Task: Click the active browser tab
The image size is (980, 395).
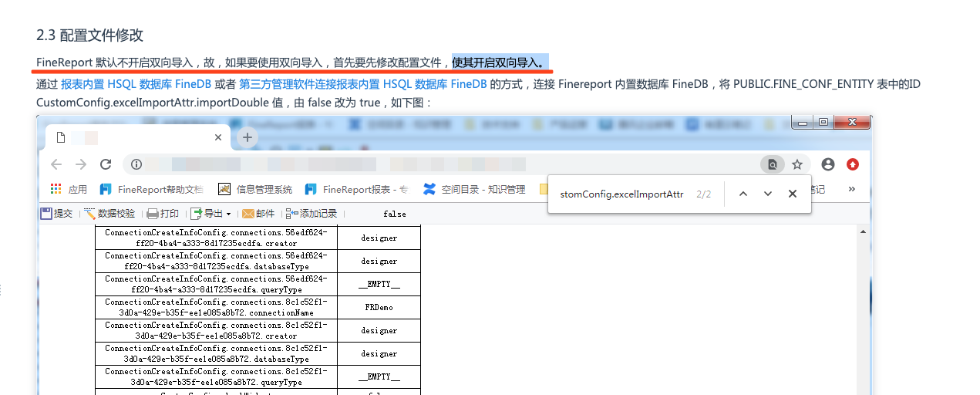Action: (x=138, y=137)
